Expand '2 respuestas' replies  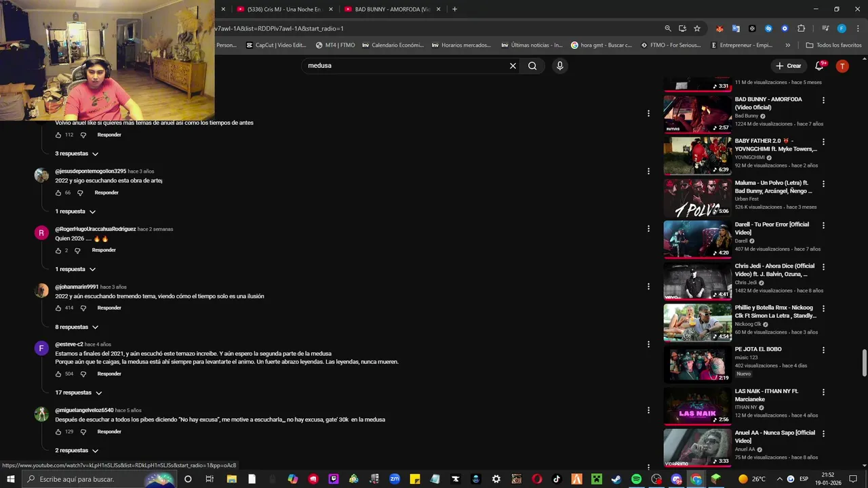tap(77, 451)
